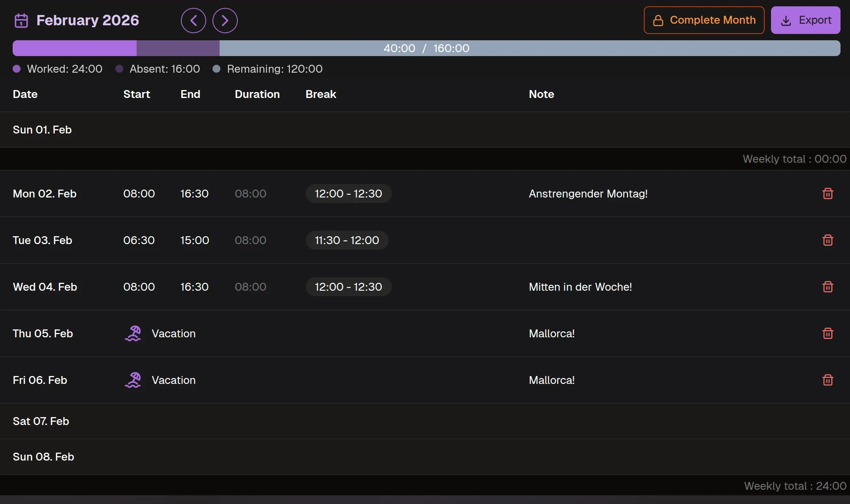The height and width of the screenshot is (504, 850).
Task: Click the Complete Month button
Action: pyautogui.click(x=704, y=20)
